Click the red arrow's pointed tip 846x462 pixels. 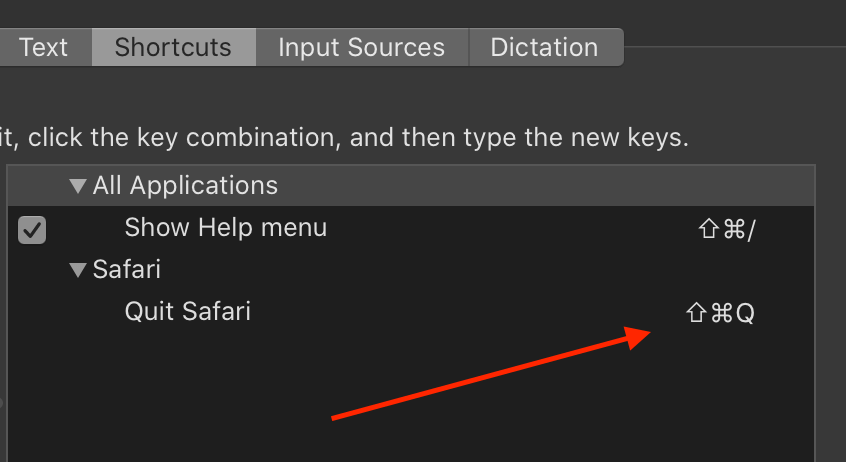647,332
